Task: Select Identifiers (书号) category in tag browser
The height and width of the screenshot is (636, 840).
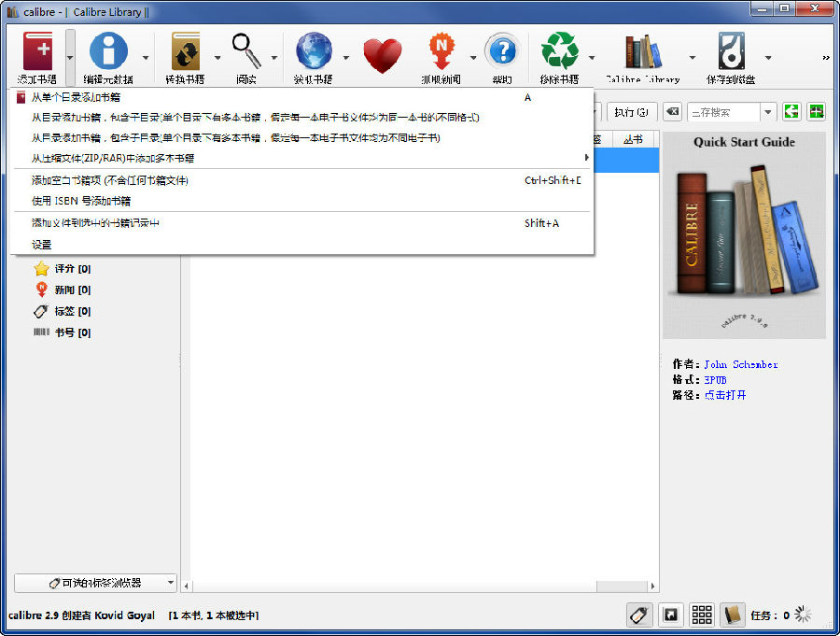Action: 63,332
